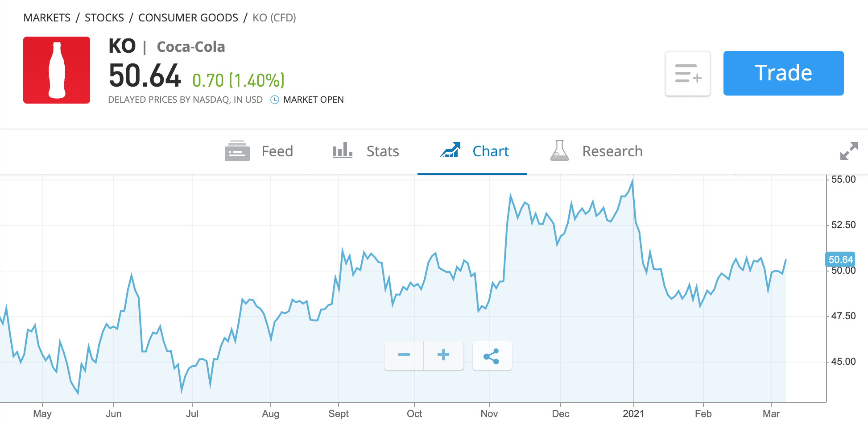Zoom out the chart with minus button
The width and height of the screenshot is (868, 426).
pos(404,355)
